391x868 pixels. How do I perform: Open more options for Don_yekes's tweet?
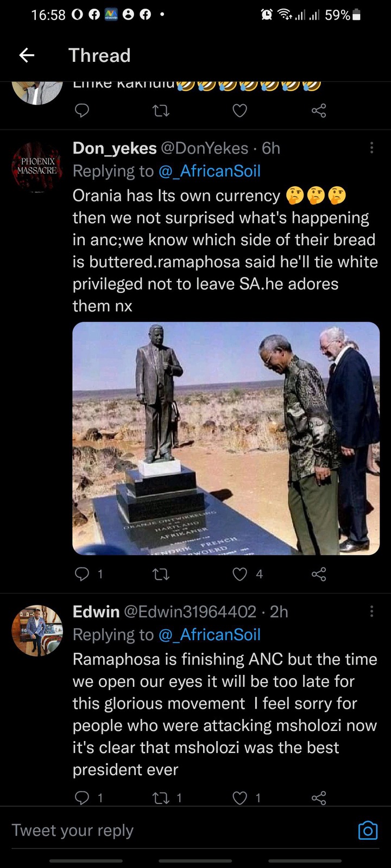coord(371,148)
